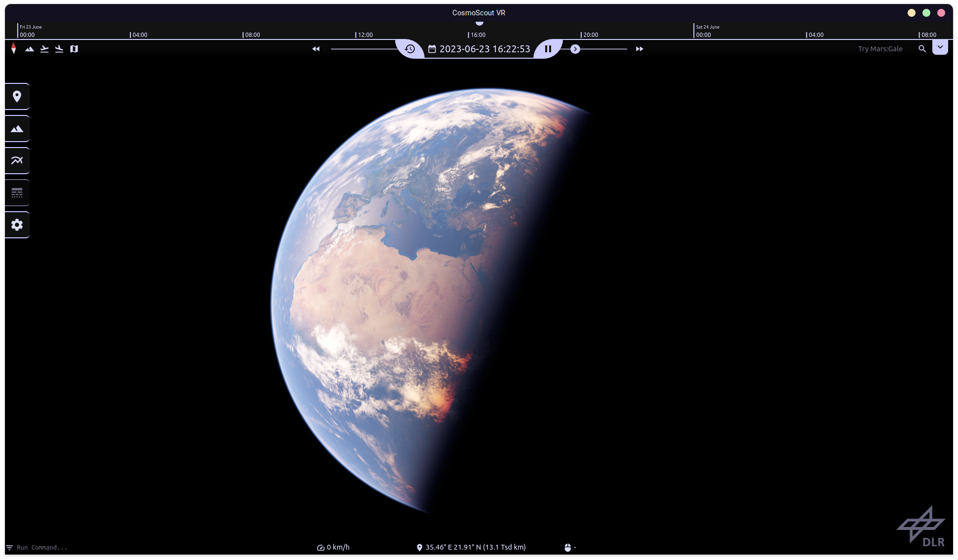Reset time with the history clock icon
958x560 pixels.
coord(410,49)
